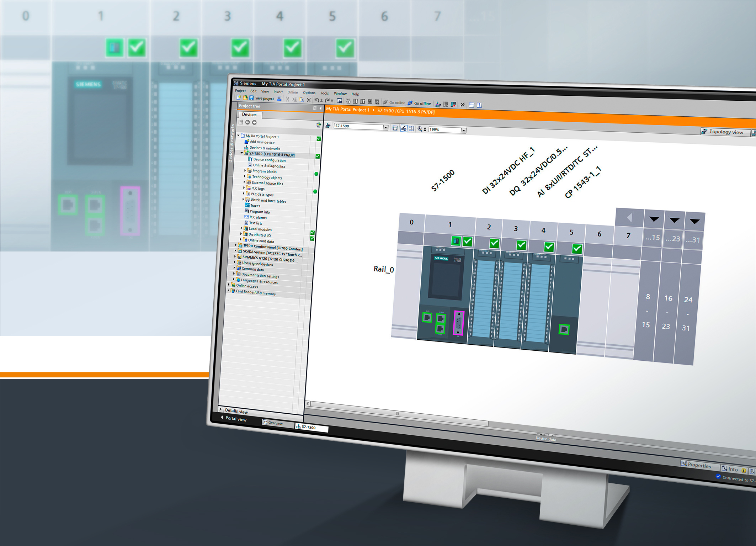Viewport: 756px width, 546px height.
Task: Click the Delete X toolbar icon
Action: [x=309, y=100]
